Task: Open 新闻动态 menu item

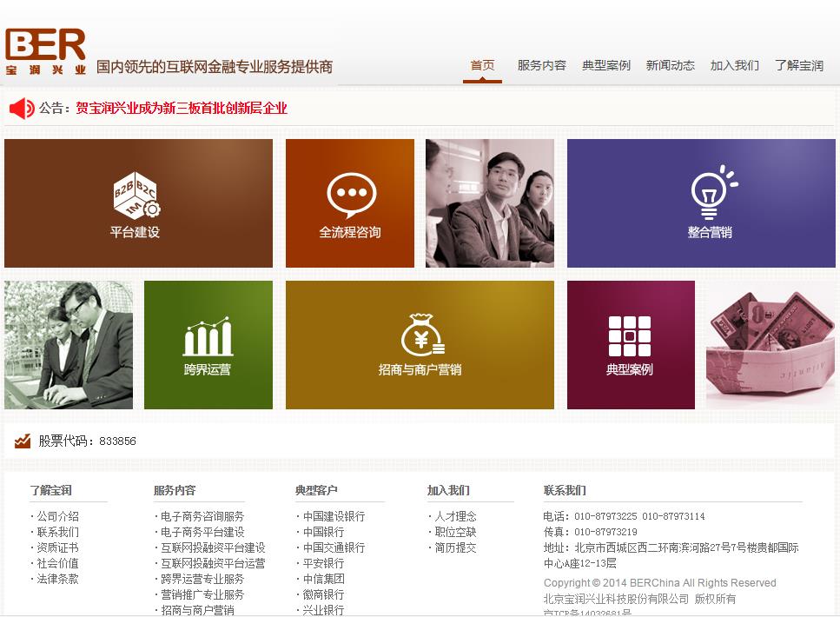Action: tap(671, 65)
